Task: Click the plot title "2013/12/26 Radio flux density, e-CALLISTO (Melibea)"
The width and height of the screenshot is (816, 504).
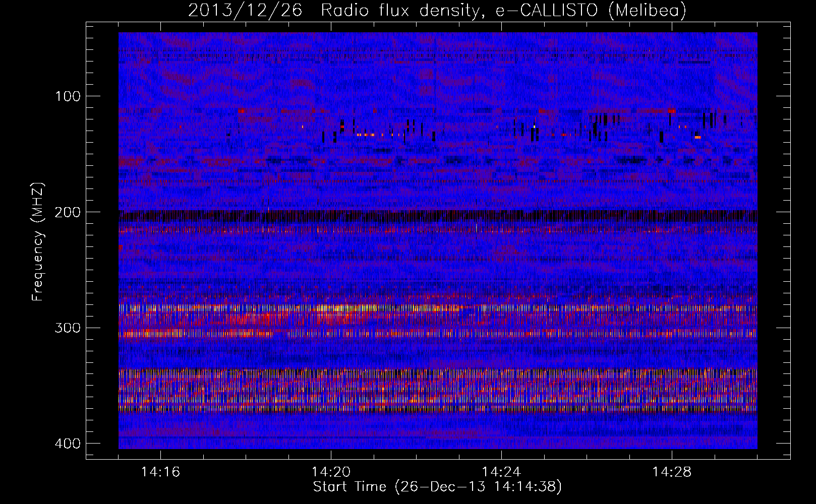Action: coord(437,11)
